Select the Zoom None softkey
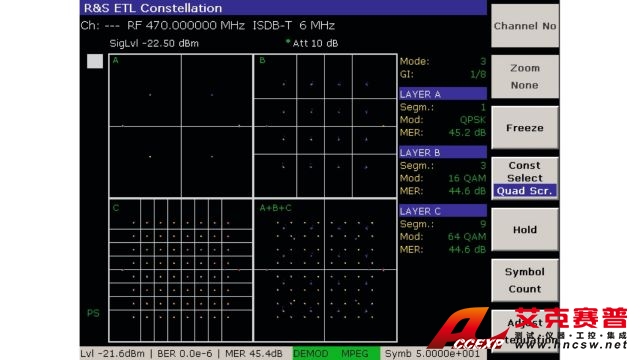Image resolution: width=640 pixels, height=360 pixels. pyautogui.click(x=525, y=77)
